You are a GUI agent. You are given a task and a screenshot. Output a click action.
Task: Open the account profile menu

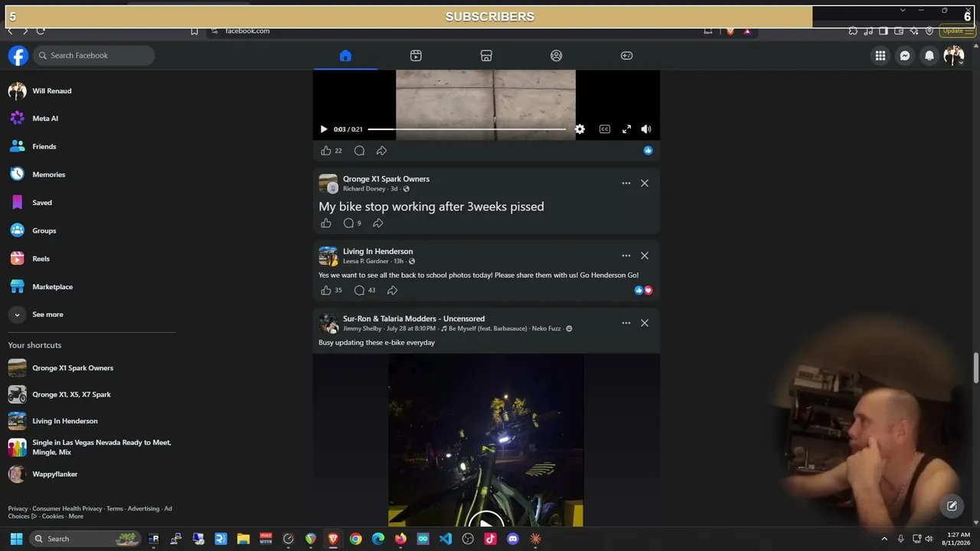click(954, 55)
